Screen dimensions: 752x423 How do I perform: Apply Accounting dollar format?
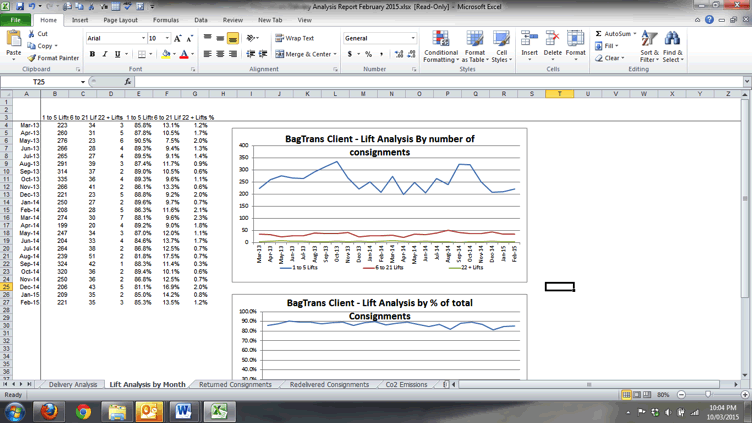350,54
